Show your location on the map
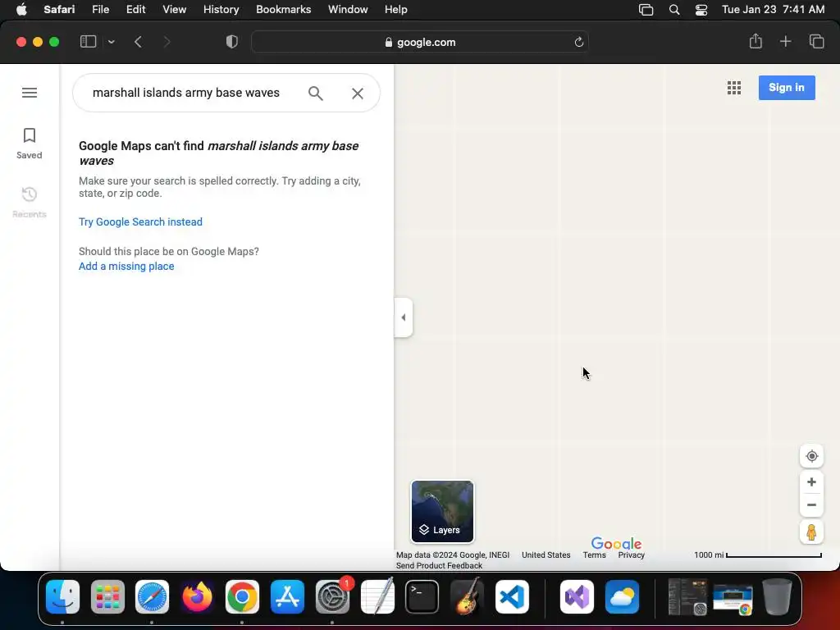The height and width of the screenshot is (630, 840). (x=811, y=456)
